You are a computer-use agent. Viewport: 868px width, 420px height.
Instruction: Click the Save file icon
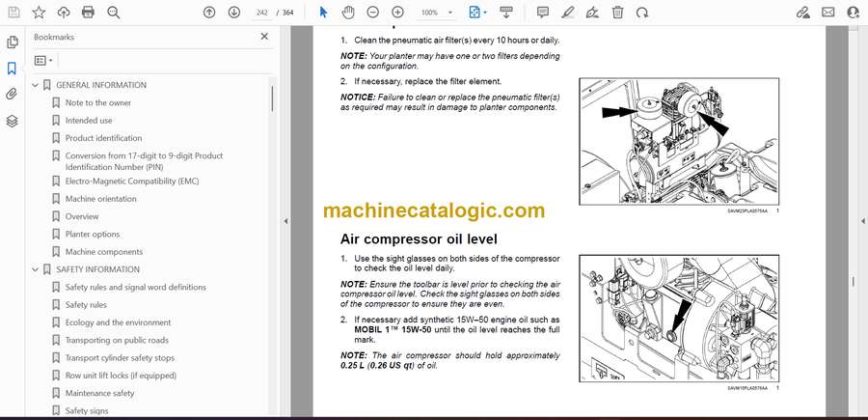click(x=14, y=13)
